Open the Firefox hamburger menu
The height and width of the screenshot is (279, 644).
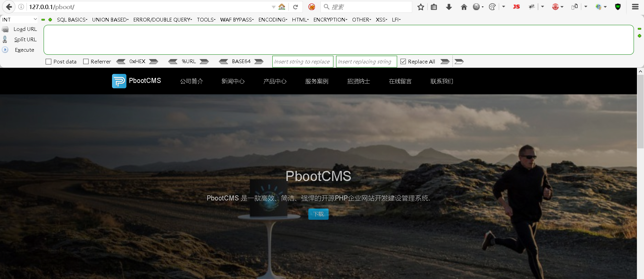tap(635, 7)
